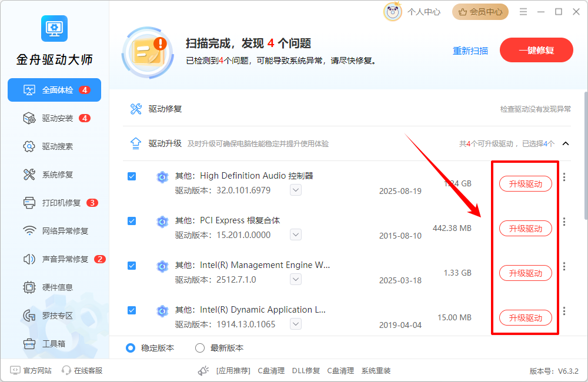Click the 驱动安装 box icon
Image resolution: width=588 pixels, height=382 pixels.
click(x=29, y=119)
